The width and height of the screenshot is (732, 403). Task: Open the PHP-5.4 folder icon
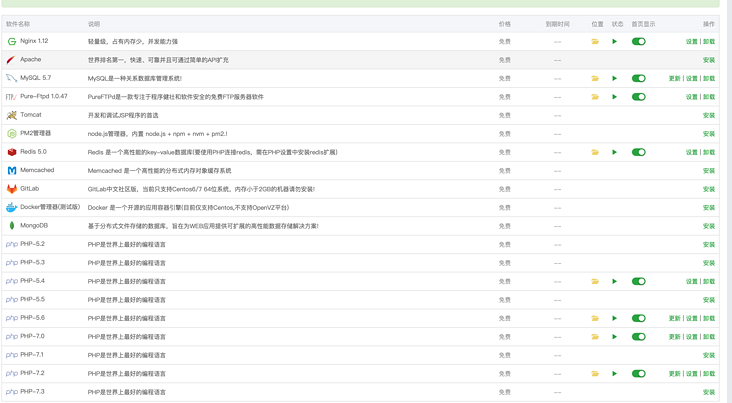(595, 282)
